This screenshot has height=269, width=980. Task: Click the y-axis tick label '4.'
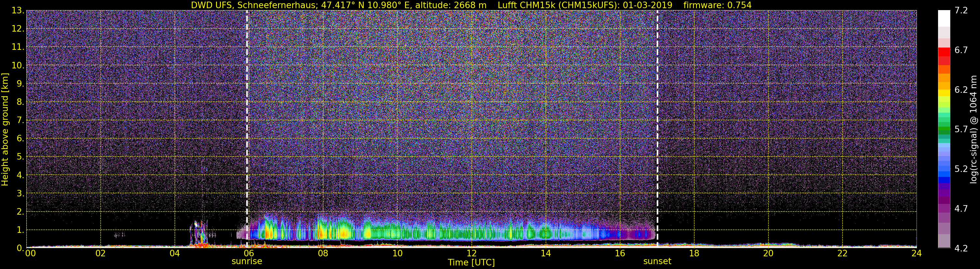point(20,175)
